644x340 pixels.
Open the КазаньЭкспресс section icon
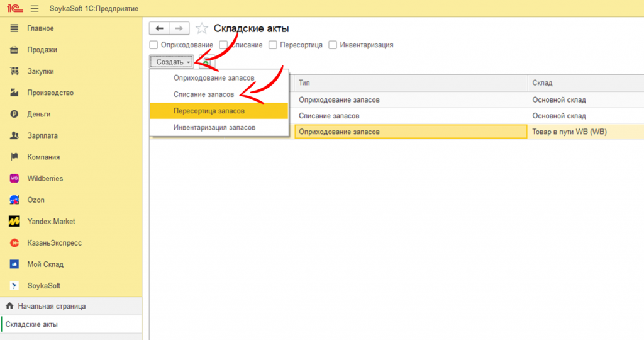(x=14, y=242)
